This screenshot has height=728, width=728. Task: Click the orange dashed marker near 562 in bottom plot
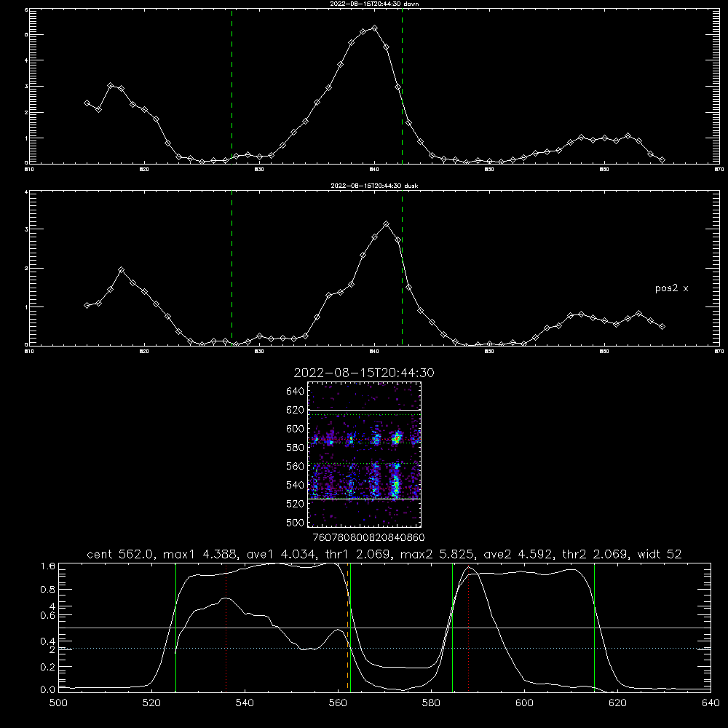tap(348, 628)
